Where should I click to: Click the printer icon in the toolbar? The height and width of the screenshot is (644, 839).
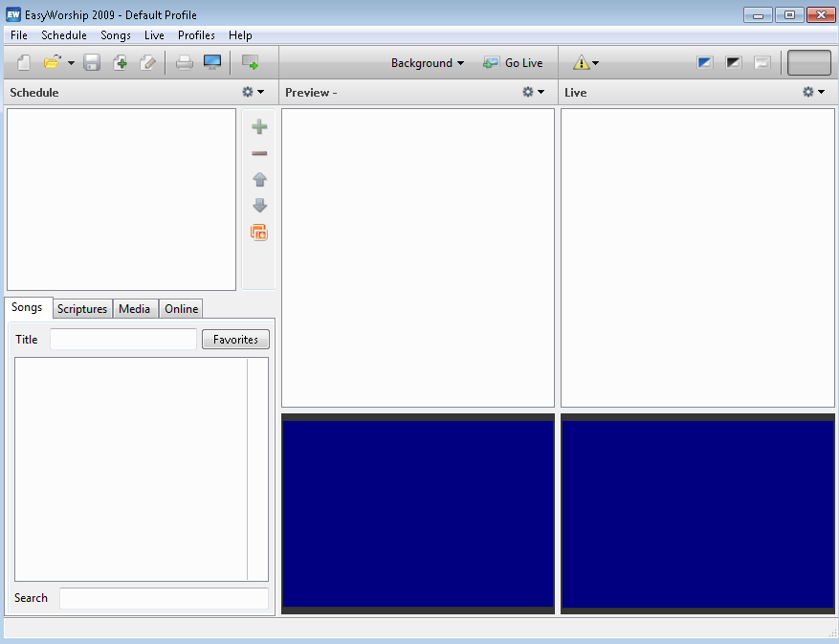[184, 62]
